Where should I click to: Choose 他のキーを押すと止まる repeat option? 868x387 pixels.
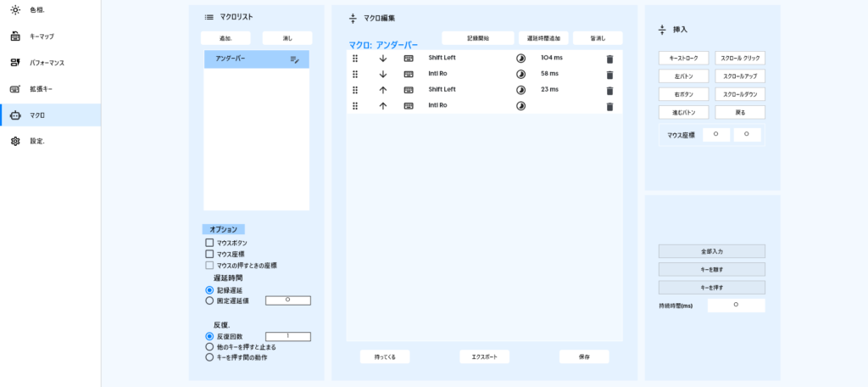pos(209,346)
